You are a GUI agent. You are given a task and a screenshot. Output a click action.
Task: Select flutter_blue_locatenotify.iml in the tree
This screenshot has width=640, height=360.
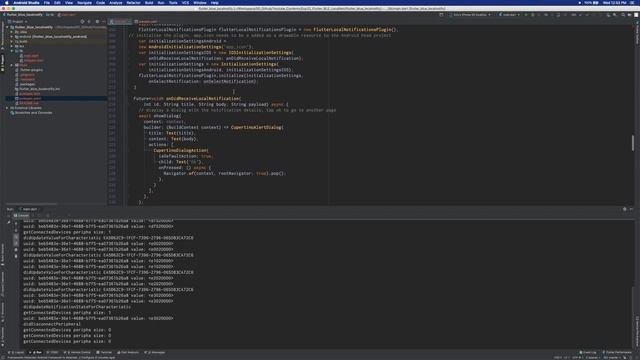[x=39, y=89]
